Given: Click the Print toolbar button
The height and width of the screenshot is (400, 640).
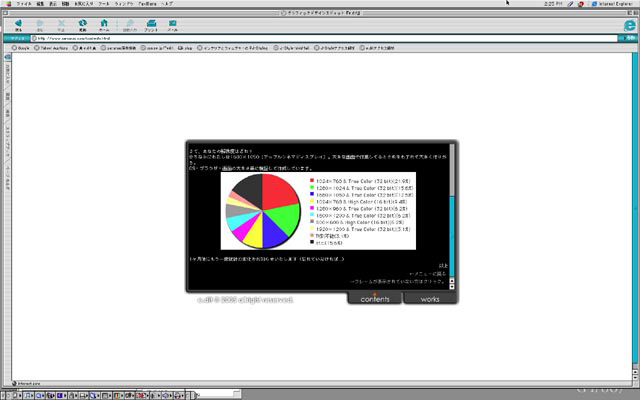Looking at the screenshot, I should pos(151,25).
